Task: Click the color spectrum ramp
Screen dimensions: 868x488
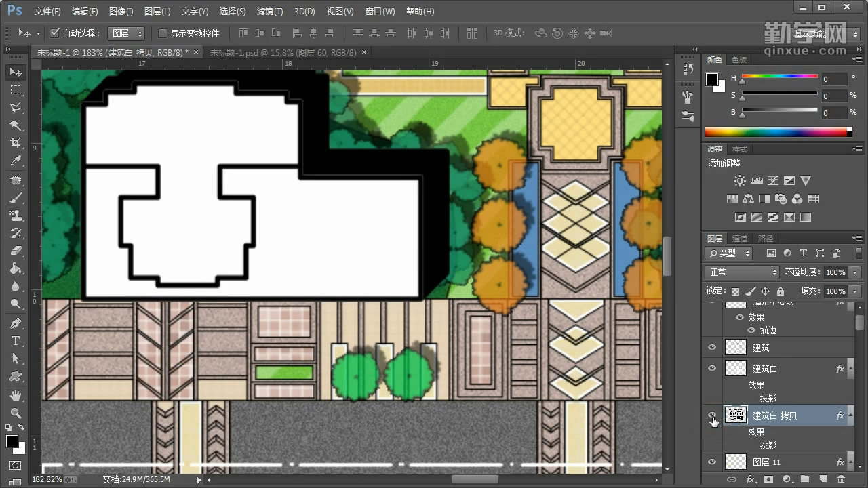Action: (x=778, y=131)
